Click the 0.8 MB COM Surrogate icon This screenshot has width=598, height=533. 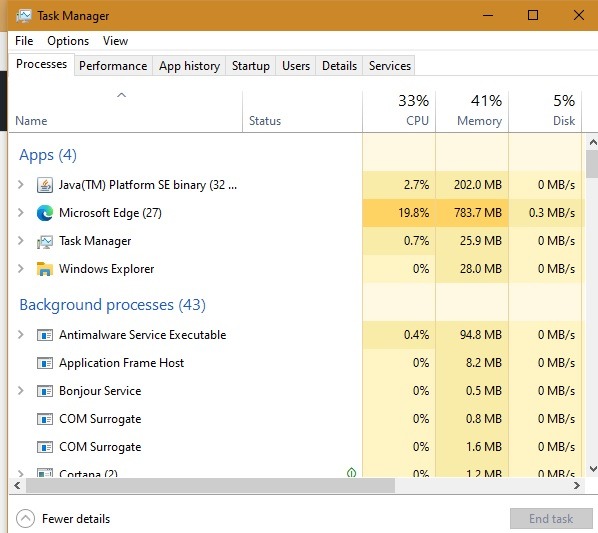click(x=45, y=419)
